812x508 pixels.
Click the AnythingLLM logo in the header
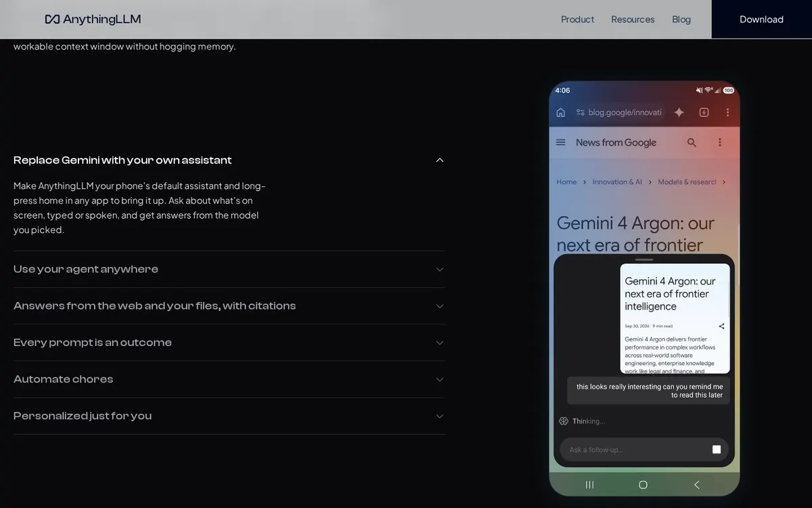[x=93, y=19]
